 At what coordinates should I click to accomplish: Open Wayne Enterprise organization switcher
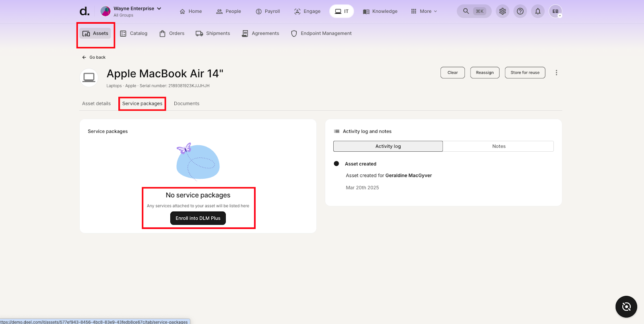pos(131,11)
